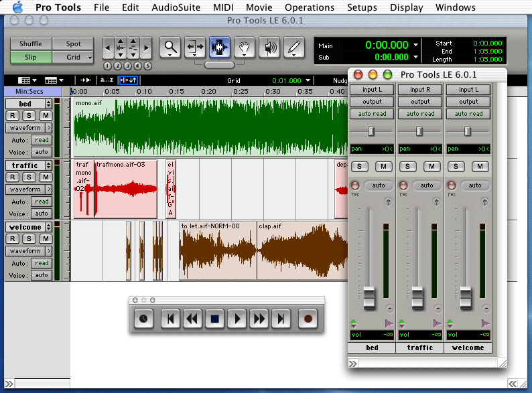
Task: Open the Grid mode dropdown arrow
Action: click(x=90, y=58)
